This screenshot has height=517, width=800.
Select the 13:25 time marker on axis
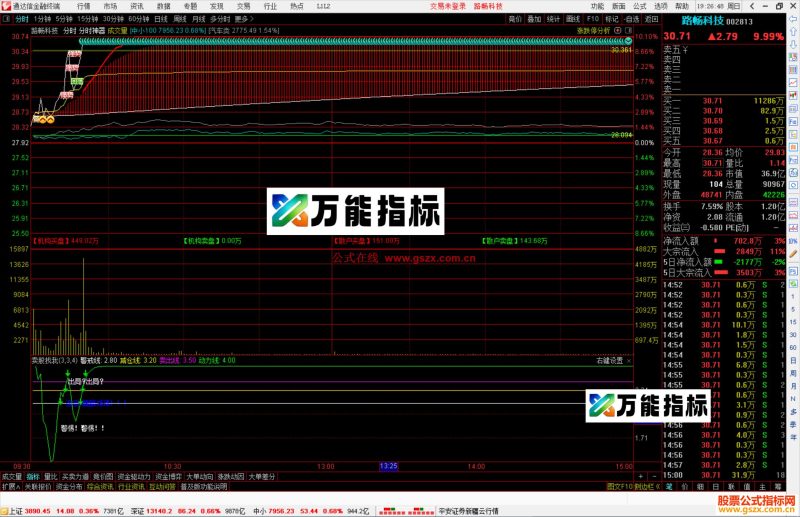pyautogui.click(x=388, y=466)
